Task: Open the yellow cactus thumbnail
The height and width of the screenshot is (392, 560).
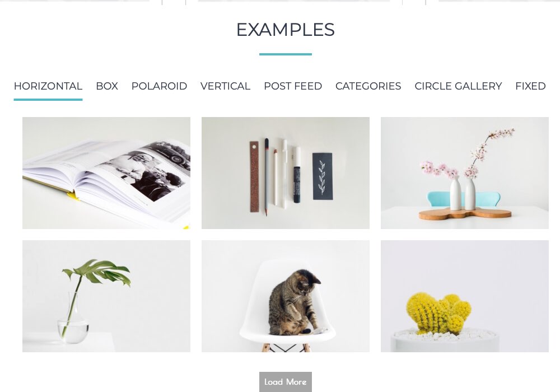Action: pyautogui.click(x=465, y=296)
